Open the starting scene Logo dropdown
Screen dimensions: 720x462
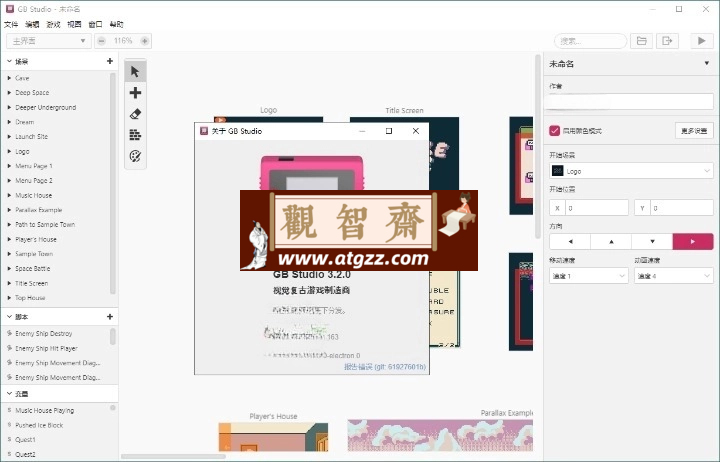pos(631,171)
